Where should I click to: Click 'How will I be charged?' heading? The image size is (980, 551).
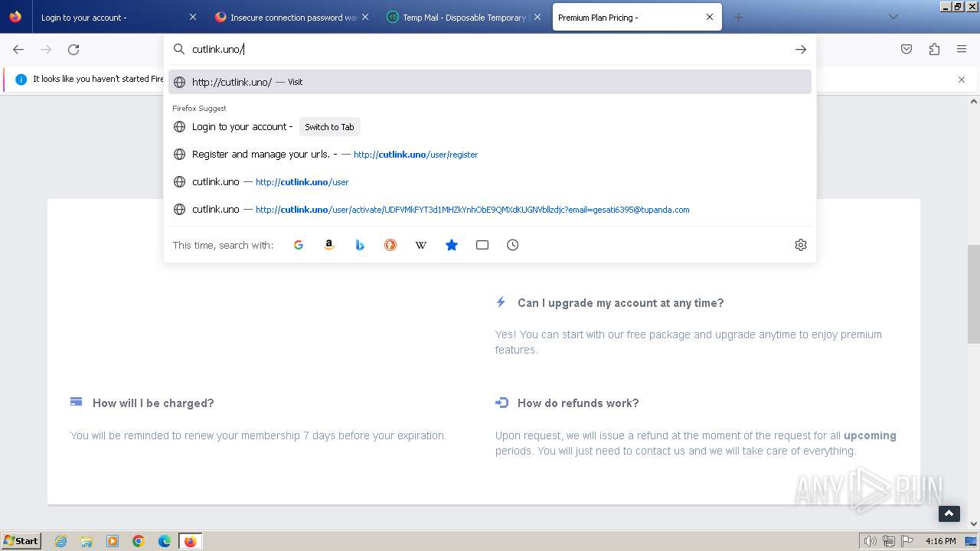[153, 403]
